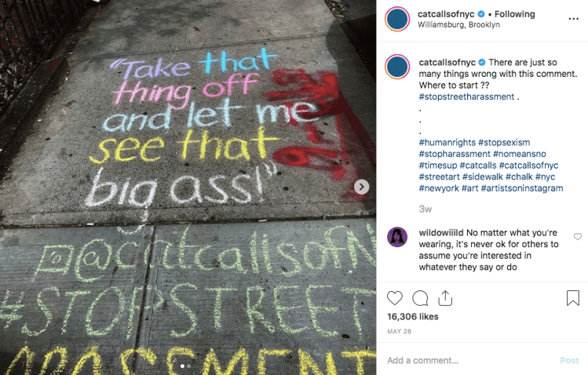Viewport: 588px width, 375px height.
Task: Open the #humanrights hashtag
Action: click(447, 142)
